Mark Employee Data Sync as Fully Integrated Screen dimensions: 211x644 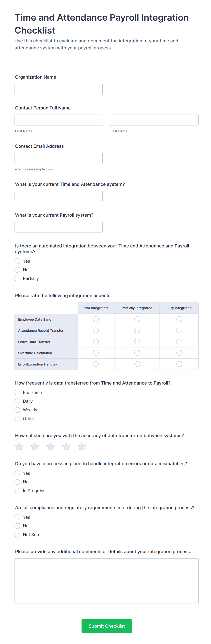pos(179,319)
